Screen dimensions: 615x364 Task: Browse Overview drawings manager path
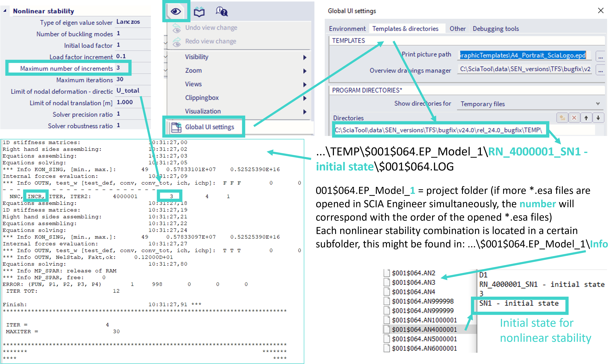pyautogui.click(x=600, y=71)
